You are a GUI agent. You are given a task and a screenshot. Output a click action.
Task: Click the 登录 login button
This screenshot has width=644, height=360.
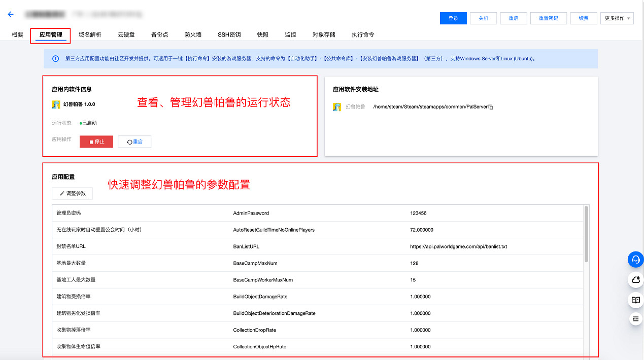pos(453,18)
